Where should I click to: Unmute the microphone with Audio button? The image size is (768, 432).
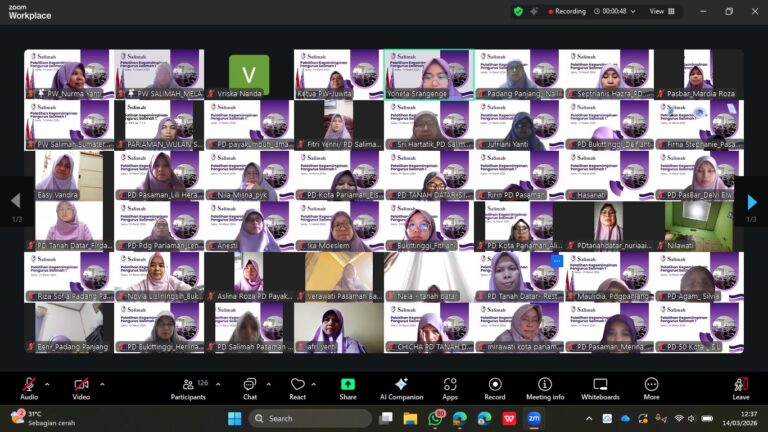(x=29, y=388)
